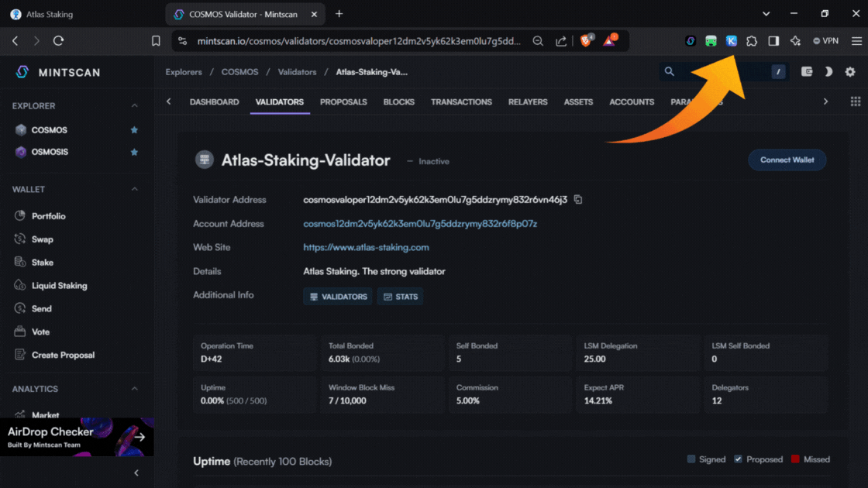Collapse the Wallet section
868x488 pixels.
tap(134, 190)
